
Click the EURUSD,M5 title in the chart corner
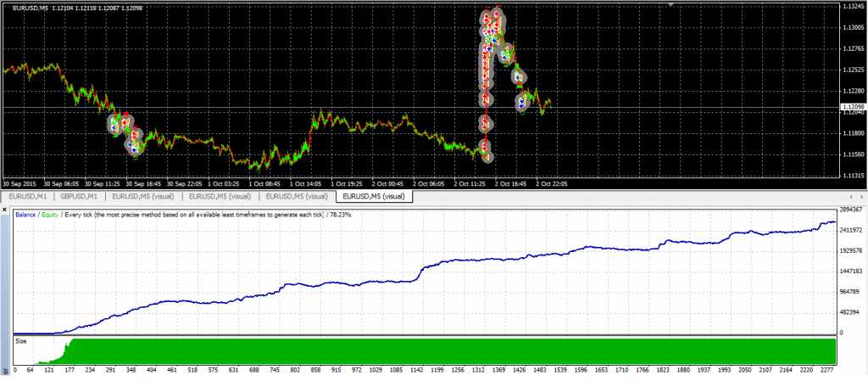click(31, 8)
